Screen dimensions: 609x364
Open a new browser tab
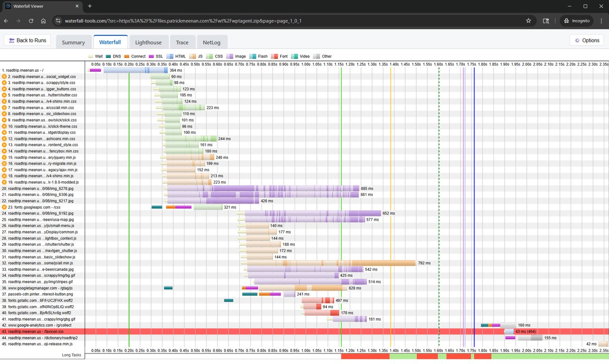(x=90, y=6)
